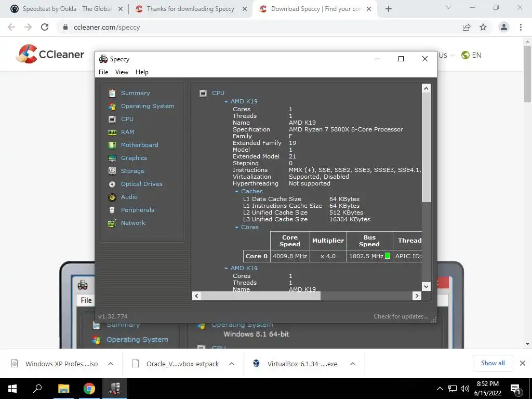Click the taskbar search magnifier icon

[x=37, y=389]
